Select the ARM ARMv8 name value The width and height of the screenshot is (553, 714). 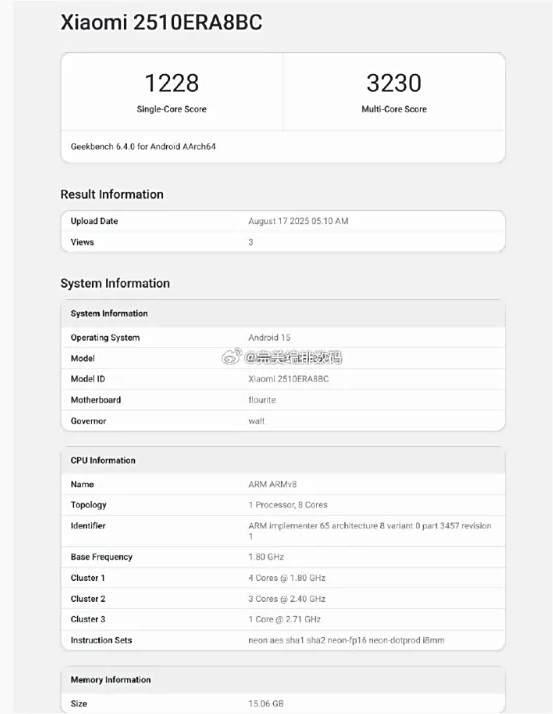(272, 484)
